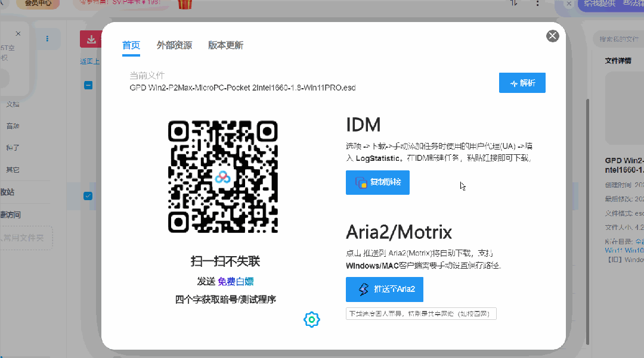644x358 pixels.
Task: Click the red download button behind the dialog
Action: pos(91,39)
